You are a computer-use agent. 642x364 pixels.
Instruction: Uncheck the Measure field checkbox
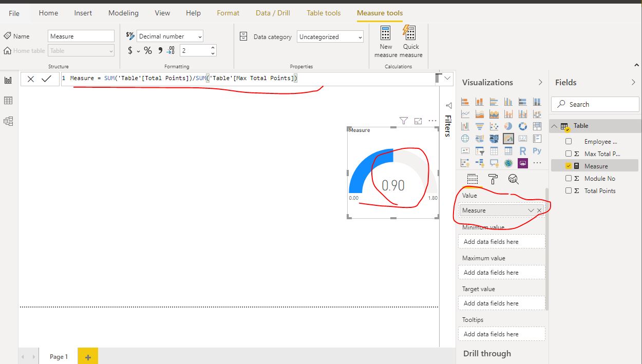[x=569, y=166]
